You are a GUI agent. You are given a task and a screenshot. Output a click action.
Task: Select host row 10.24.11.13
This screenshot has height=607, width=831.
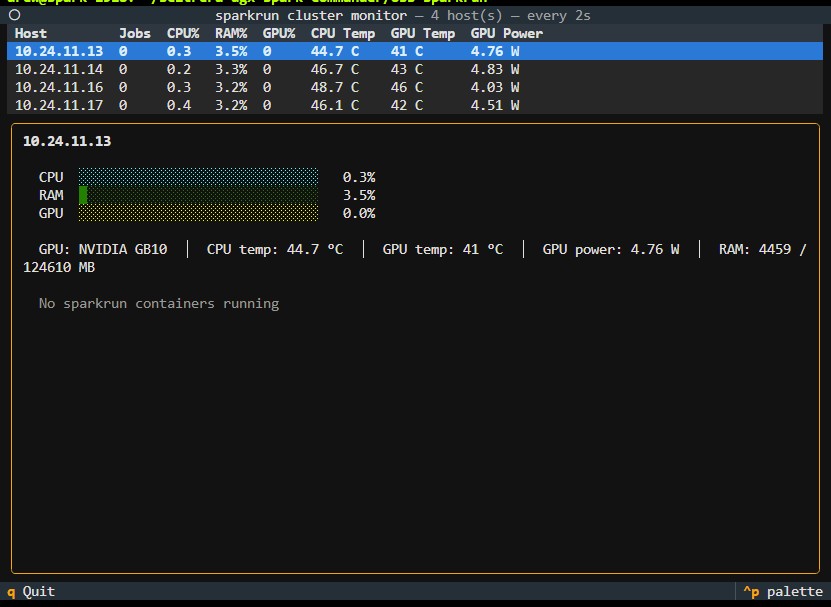click(x=415, y=51)
